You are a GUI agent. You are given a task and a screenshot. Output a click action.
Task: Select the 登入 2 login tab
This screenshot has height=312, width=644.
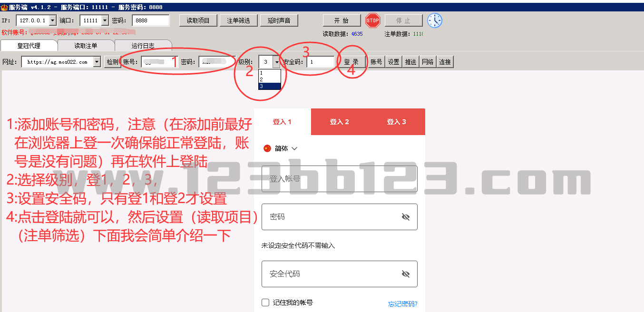tap(339, 122)
